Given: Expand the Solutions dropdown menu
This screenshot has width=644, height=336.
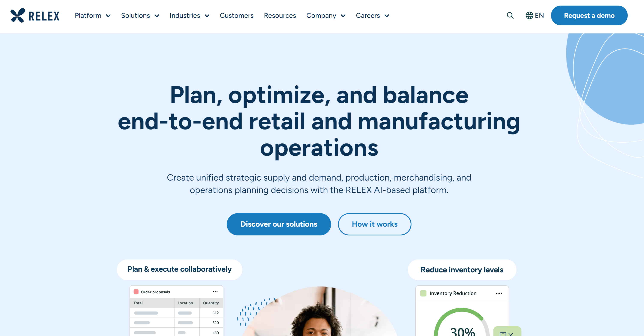Looking at the screenshot, I should [x=139, y=16].
